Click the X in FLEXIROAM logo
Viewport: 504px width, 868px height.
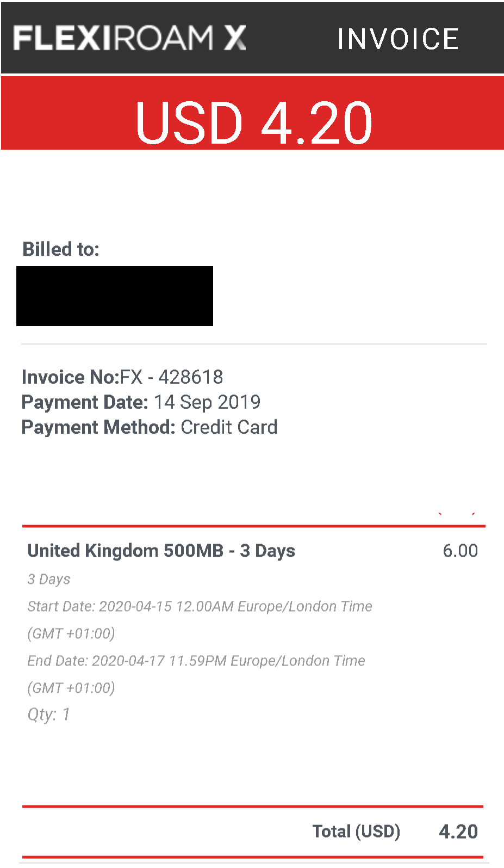point(235,38)
